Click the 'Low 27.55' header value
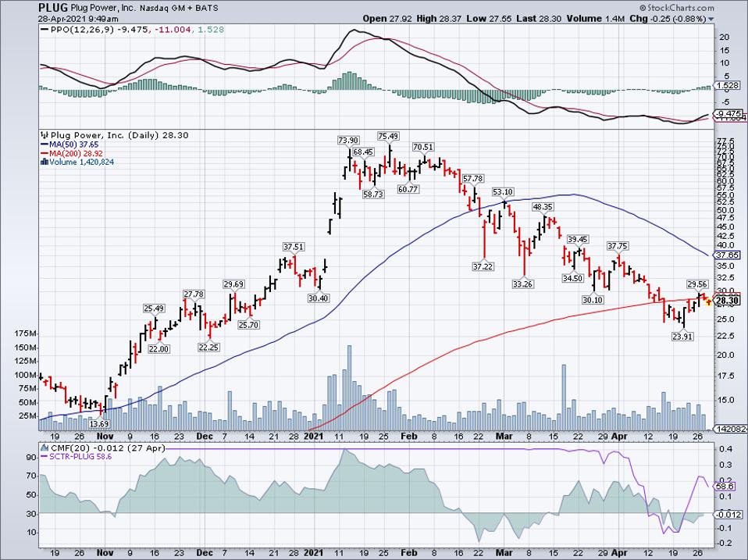The image size is (748, 560). 489,19
